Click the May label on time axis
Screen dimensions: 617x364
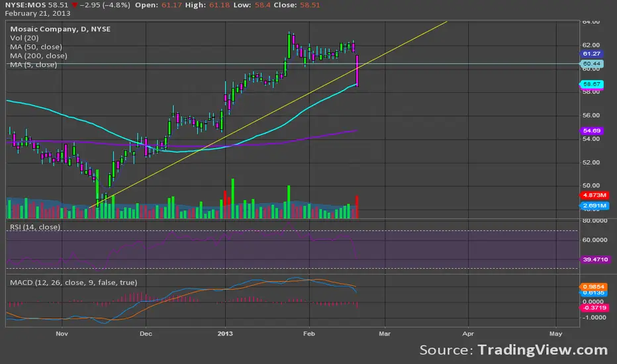pyautogui.click(x=555, y=334)
